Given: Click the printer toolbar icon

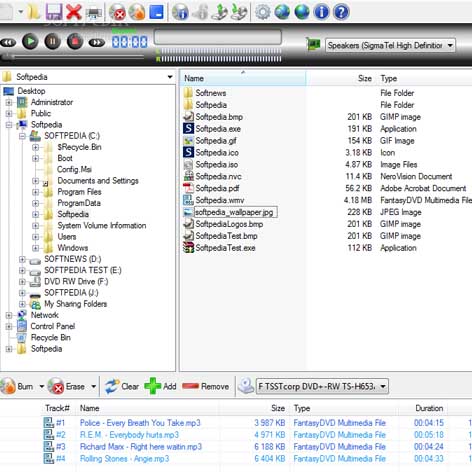Looking at the screenshot, I should click(x=94, y=13).
